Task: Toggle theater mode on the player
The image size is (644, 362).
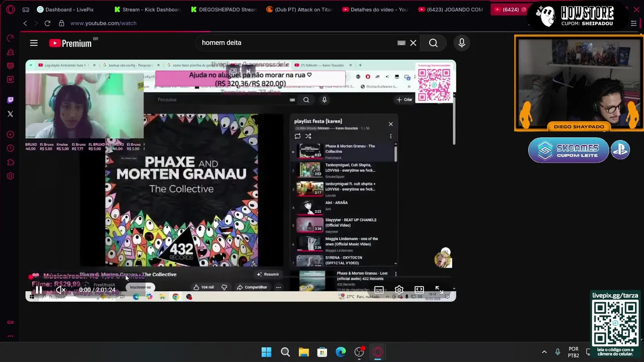Action: tap(419, 290)
